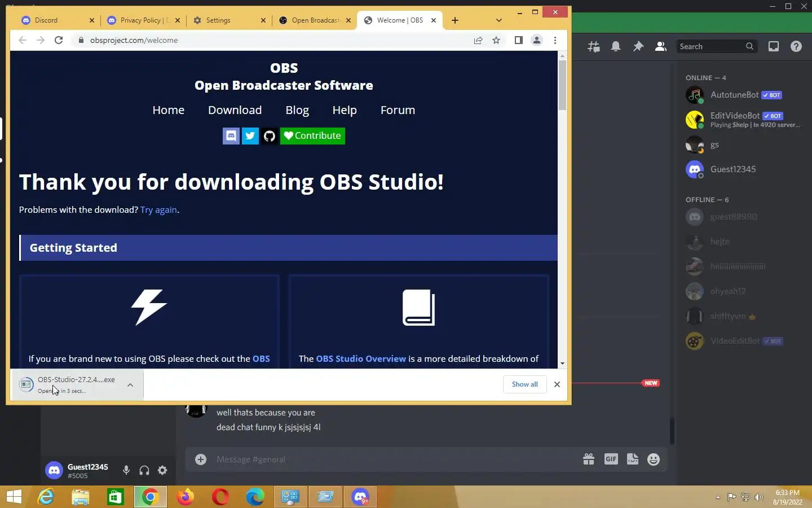Select offline member shiftyvm
This screenshot has width=812, height=508.
[743, 316]
